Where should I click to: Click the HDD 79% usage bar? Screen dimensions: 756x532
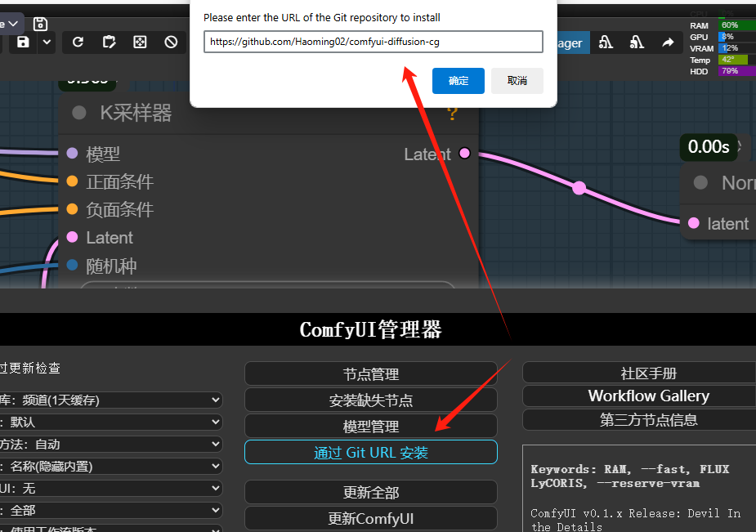click(736, 71)
